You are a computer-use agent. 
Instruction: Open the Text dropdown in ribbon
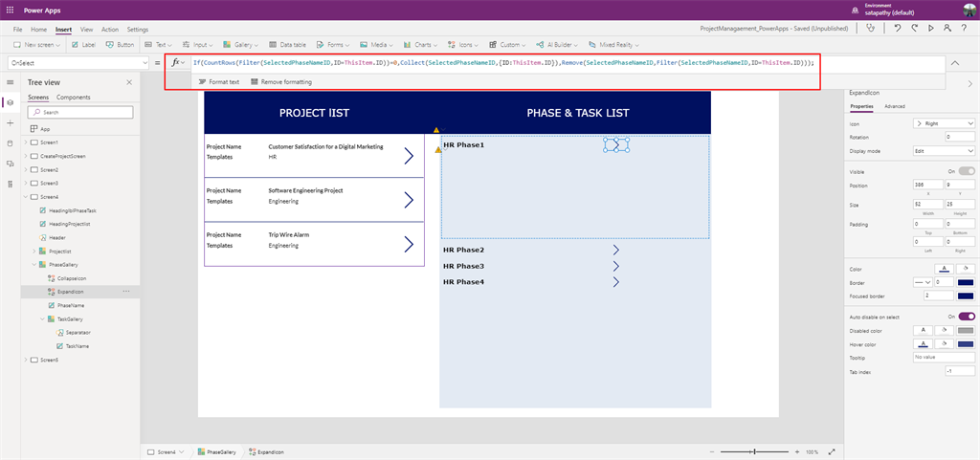[x=159, y=45]
